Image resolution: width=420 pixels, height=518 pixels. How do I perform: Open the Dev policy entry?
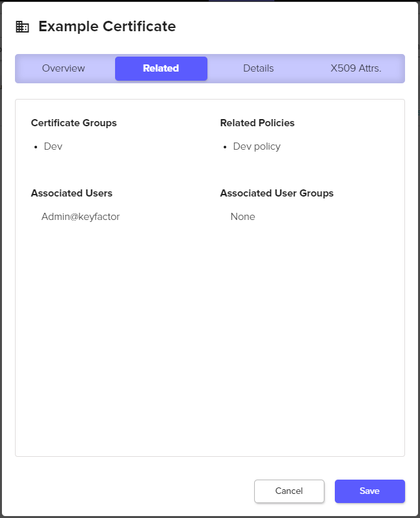[x=256, y=146]
